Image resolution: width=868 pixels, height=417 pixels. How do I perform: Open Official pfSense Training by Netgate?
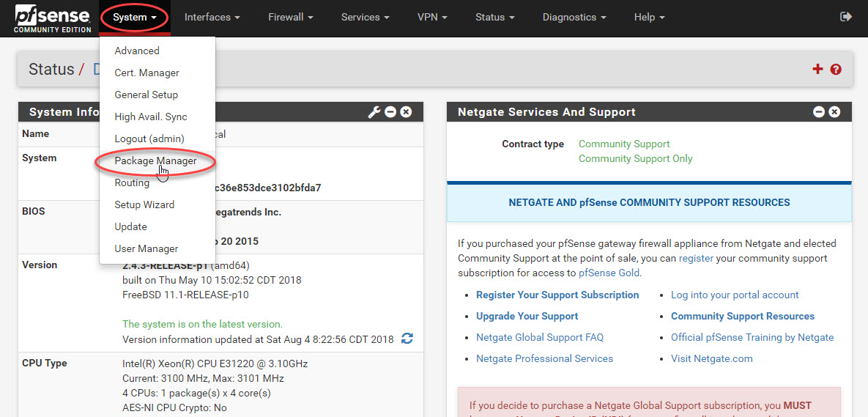click(752, 337)
